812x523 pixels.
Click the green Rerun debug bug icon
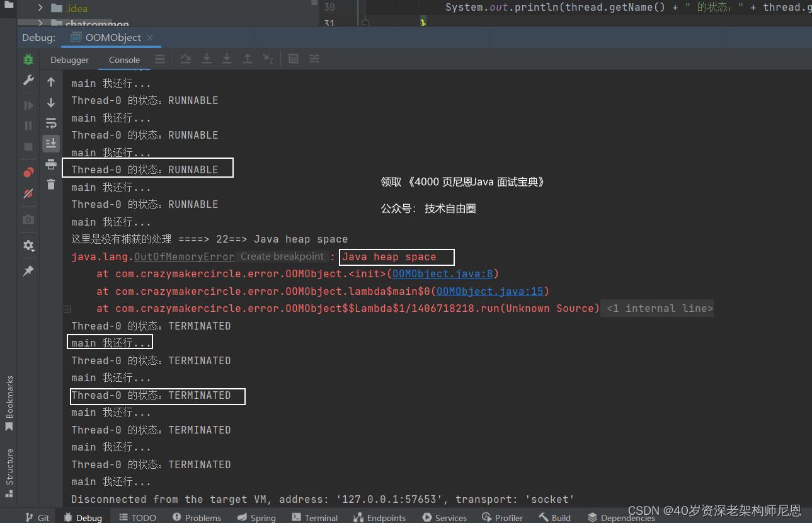pos(28,59)
